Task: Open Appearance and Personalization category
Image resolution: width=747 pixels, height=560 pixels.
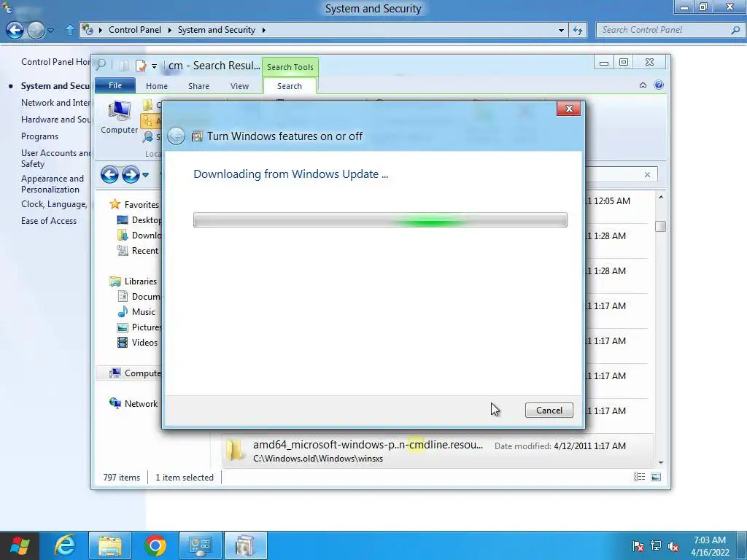Action: [x=53, y=184]
